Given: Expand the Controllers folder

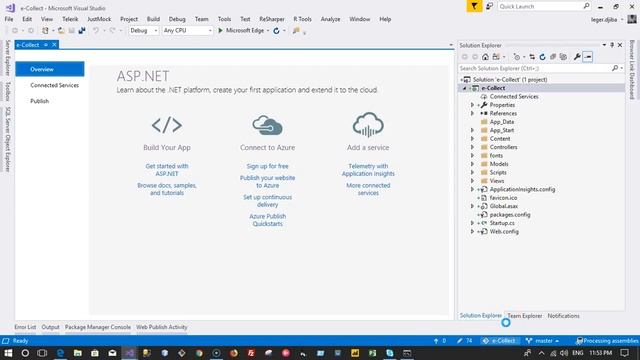Looking at the screenshot, I should pos(473,147).
